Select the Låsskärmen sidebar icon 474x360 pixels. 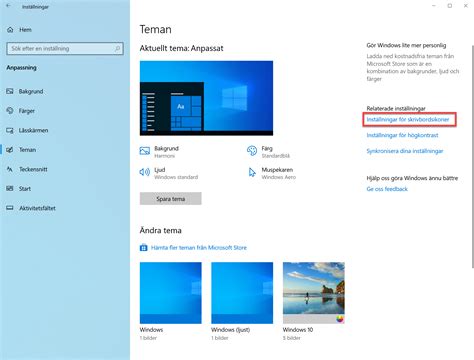pyautogui.click(x=10, y=130)
